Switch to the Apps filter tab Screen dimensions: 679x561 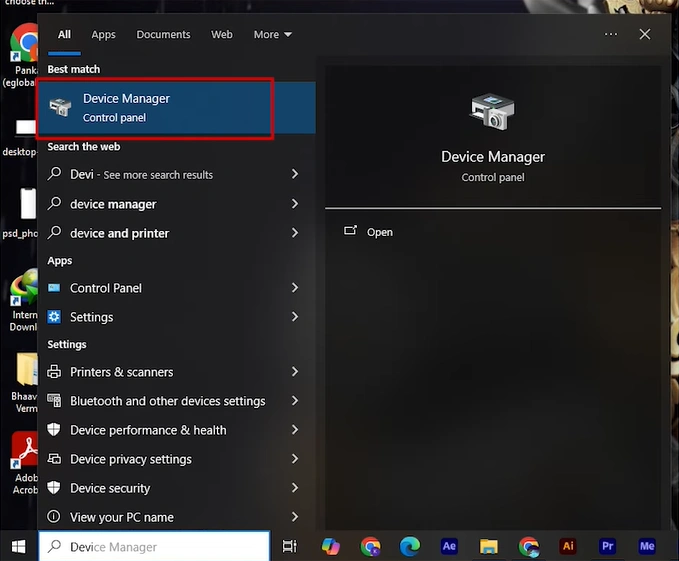tap(103, 34)
